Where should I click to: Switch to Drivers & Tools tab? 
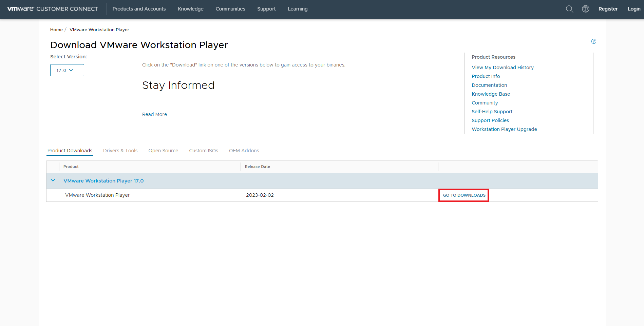tap(120, 151)
